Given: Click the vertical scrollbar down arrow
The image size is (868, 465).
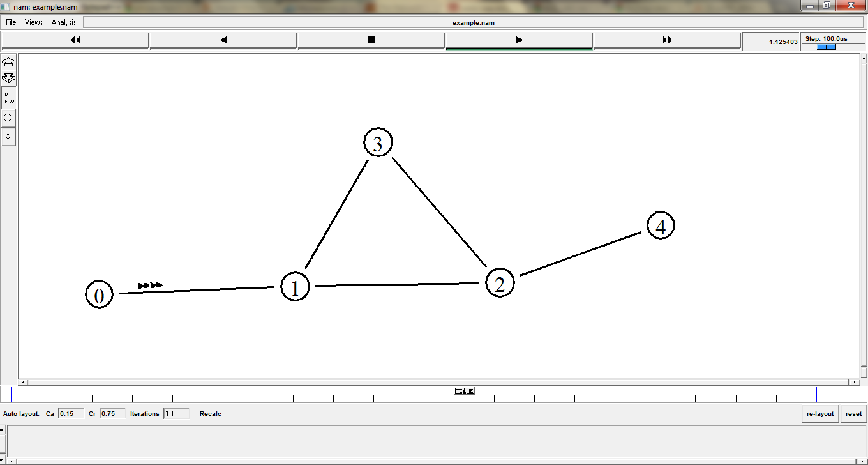Looking at the screenshot, I should click(x=864, y=371).
